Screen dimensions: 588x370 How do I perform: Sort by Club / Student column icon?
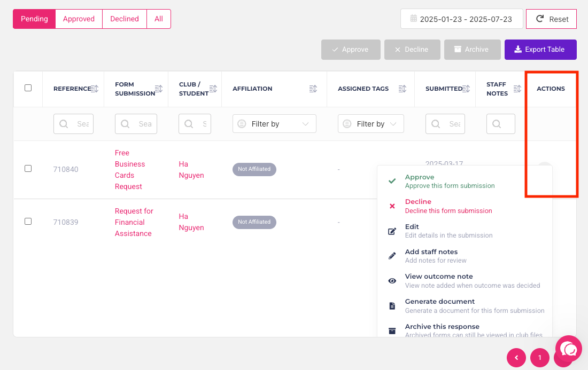pyautogui.click(x=213, y=89)
